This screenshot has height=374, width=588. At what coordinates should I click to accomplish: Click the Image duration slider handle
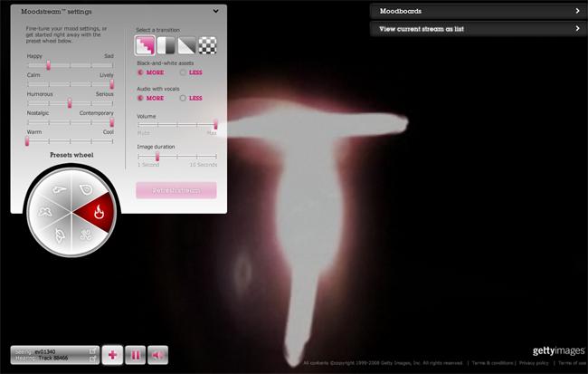pos(157,156)
